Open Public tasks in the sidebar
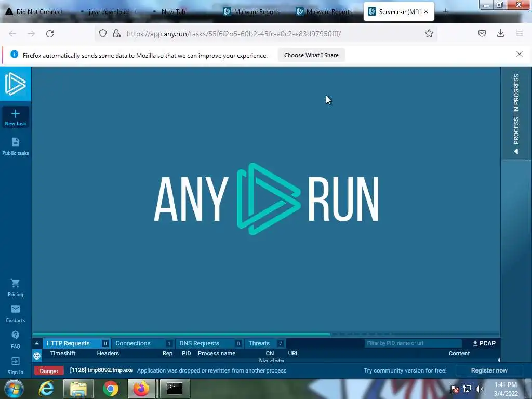The width and height of the screenshot is (532, 399). pyautogui.click(x=15, y=147)
